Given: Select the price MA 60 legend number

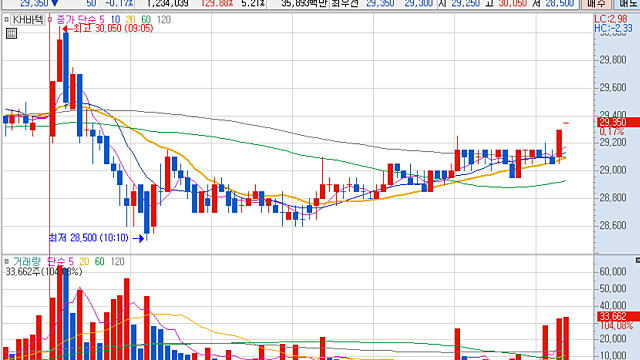Looking at the screenshot, I should point(146,20).
